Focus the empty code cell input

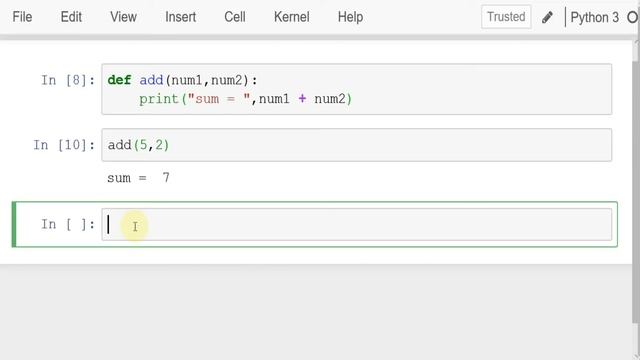pos(356,224)
